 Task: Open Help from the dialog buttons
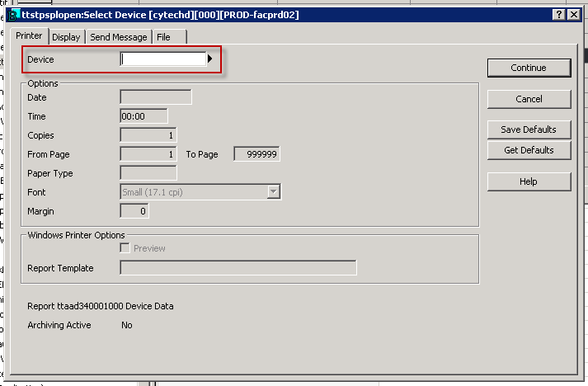click(529, 181)
